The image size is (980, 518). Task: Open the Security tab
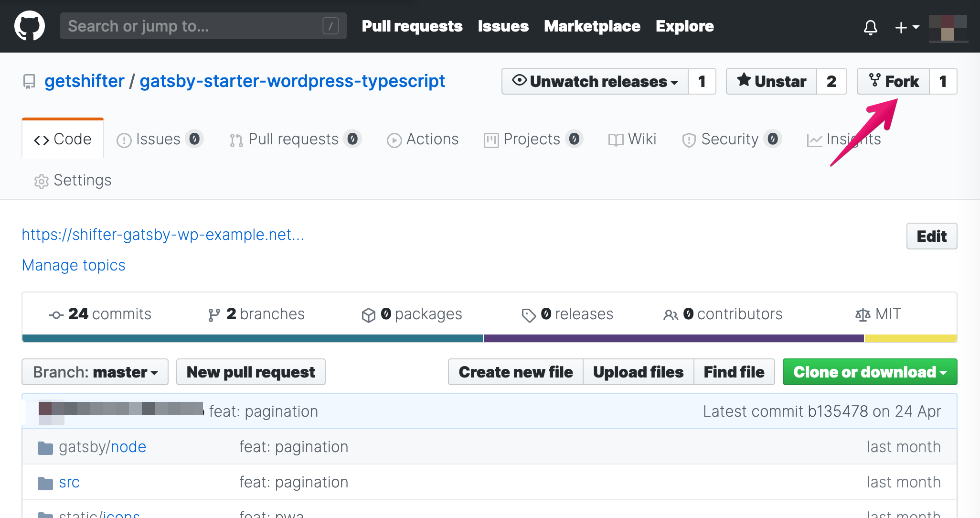click(731, 139)
